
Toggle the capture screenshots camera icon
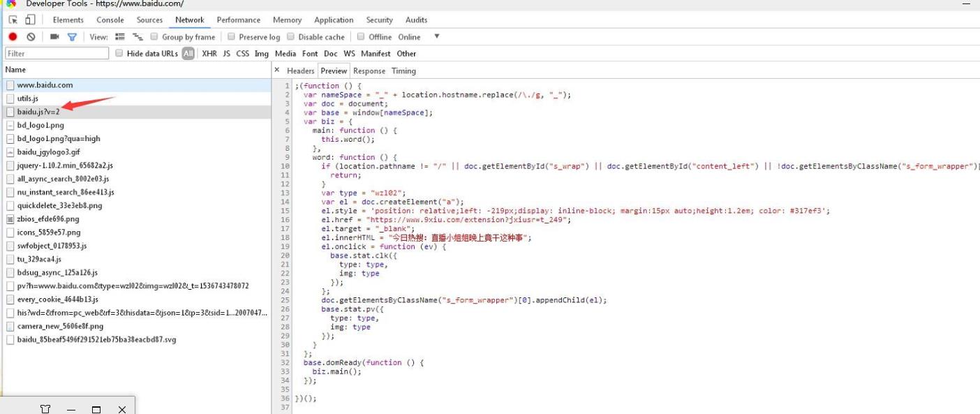54,37
